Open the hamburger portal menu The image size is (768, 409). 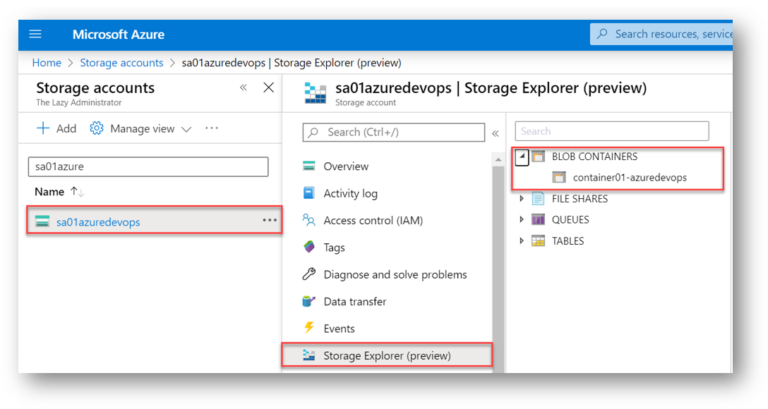click(35, 34)
